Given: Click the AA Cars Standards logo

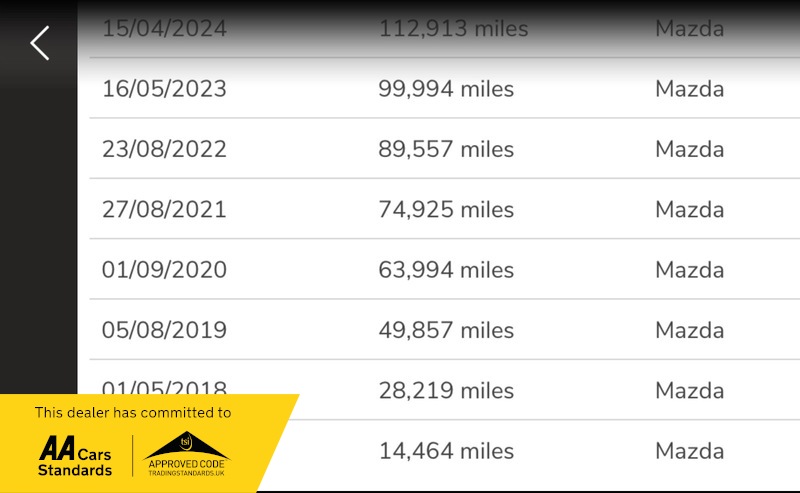Looking at the screenshot, I should pyautogui.click(x=75, y=456).
